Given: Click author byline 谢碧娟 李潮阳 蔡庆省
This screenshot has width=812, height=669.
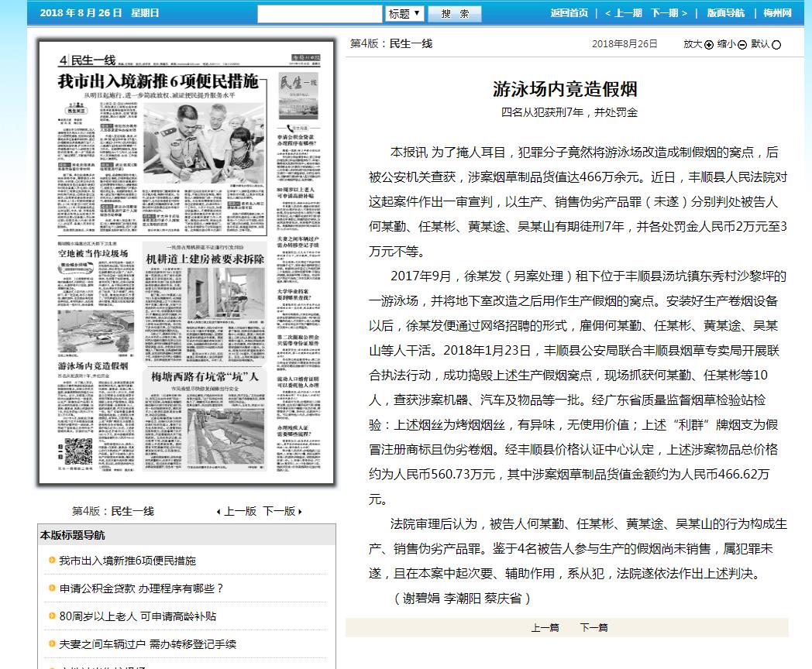Looking at the screenshot, I should click(x=462, y=599).
